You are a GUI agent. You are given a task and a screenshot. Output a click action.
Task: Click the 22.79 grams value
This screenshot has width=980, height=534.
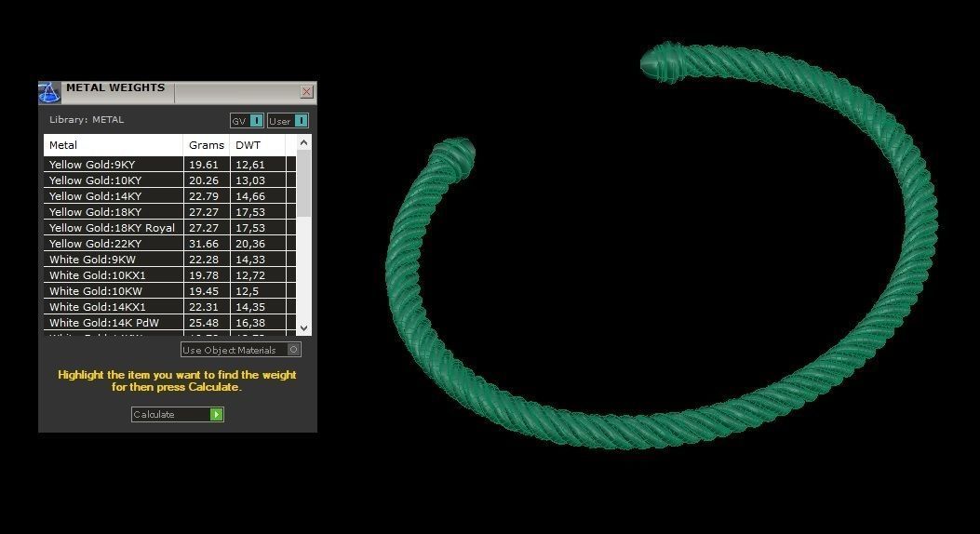pyautogui.click(x=204, y=196)
